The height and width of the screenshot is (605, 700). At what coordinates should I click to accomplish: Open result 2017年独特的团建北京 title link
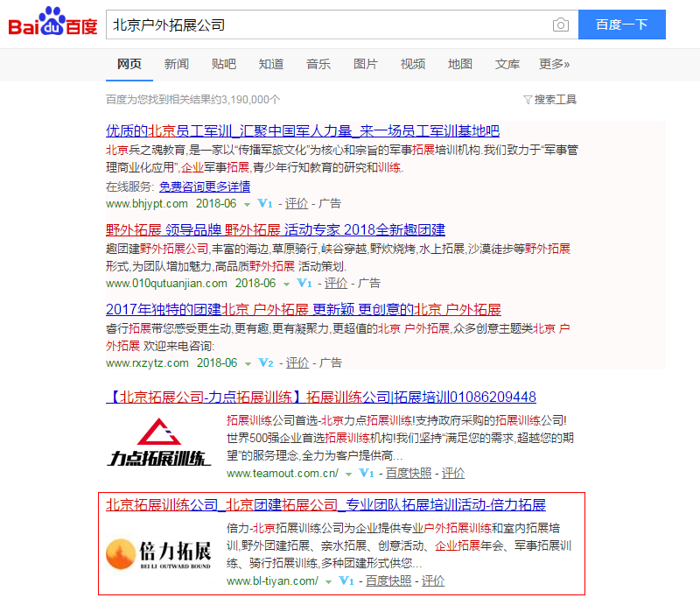(x=304, y=310)
